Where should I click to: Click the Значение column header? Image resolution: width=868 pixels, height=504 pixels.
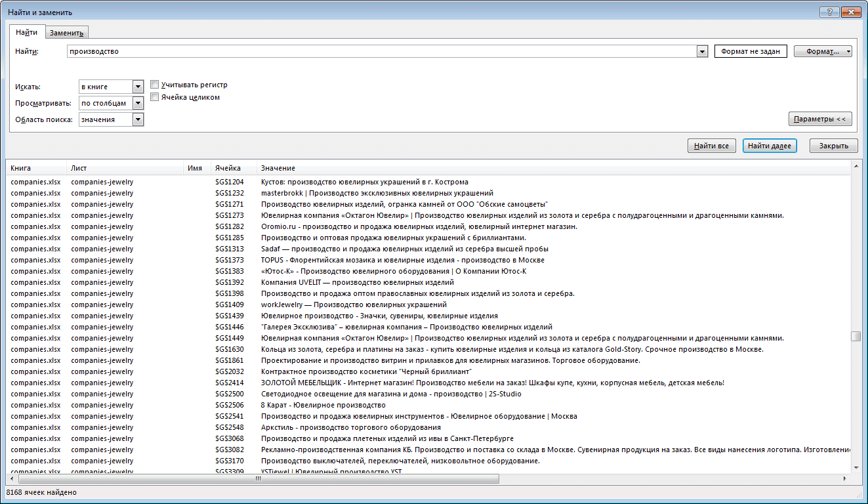[553, 168]
